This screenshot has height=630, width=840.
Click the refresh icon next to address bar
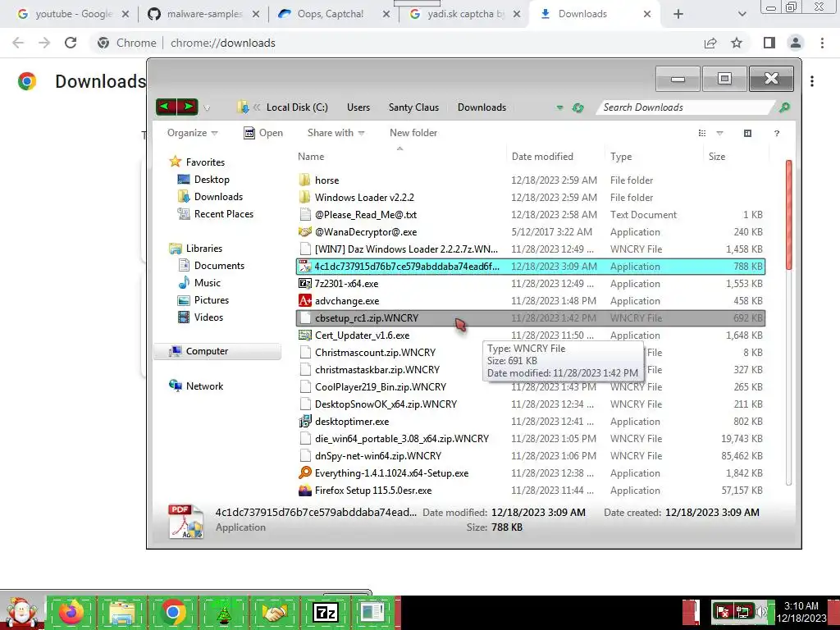pos(577,107)
